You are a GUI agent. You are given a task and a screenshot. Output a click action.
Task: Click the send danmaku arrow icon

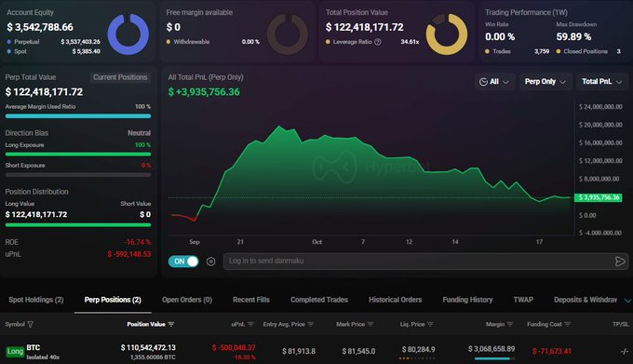620,262
